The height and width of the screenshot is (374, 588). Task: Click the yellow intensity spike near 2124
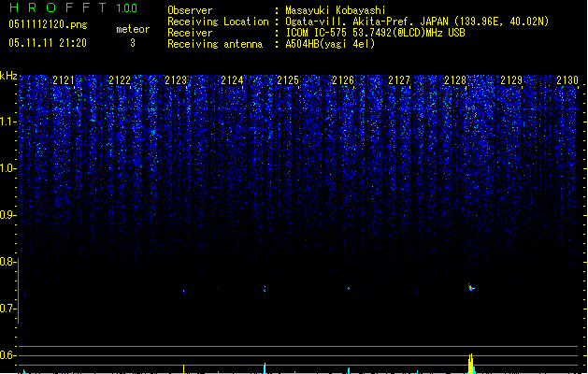[265, 368]
